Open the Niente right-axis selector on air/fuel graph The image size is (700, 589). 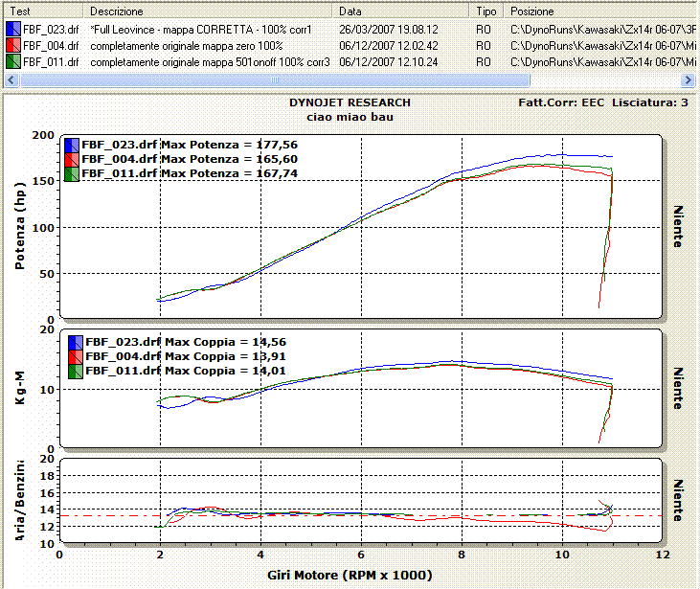tap(678, 500)
